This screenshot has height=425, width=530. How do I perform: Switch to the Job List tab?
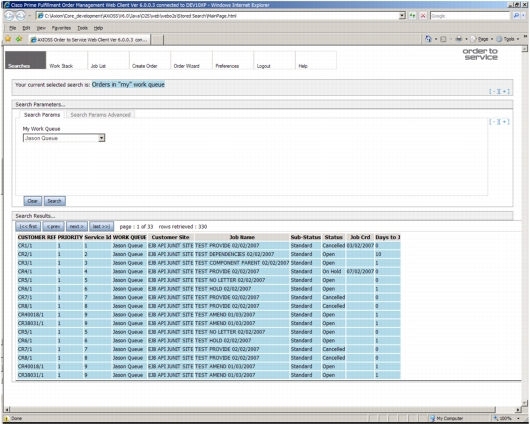tap(108, 60)
